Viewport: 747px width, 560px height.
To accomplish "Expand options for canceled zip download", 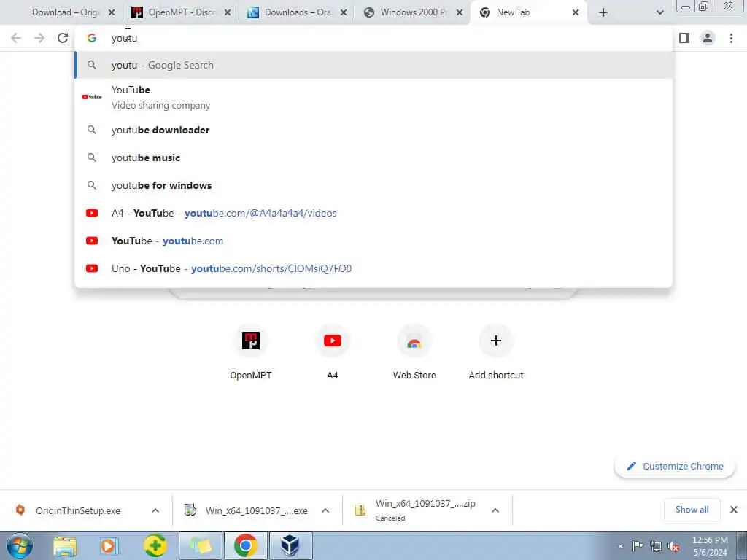I will 495,510.
